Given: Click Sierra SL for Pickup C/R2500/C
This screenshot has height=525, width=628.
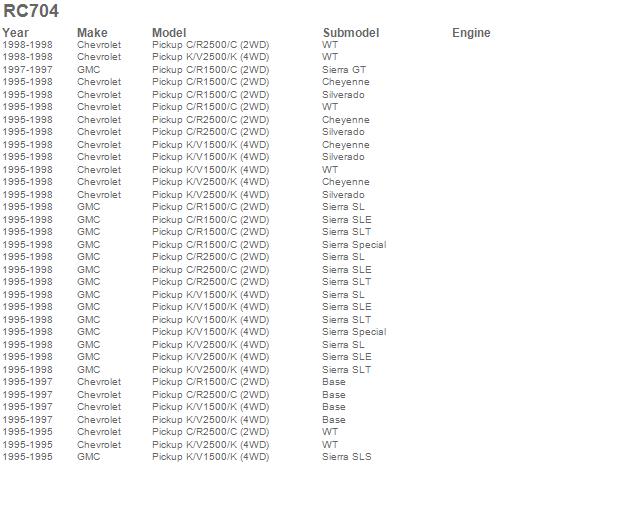Looking at the screenshot, I should click(343, 257).
